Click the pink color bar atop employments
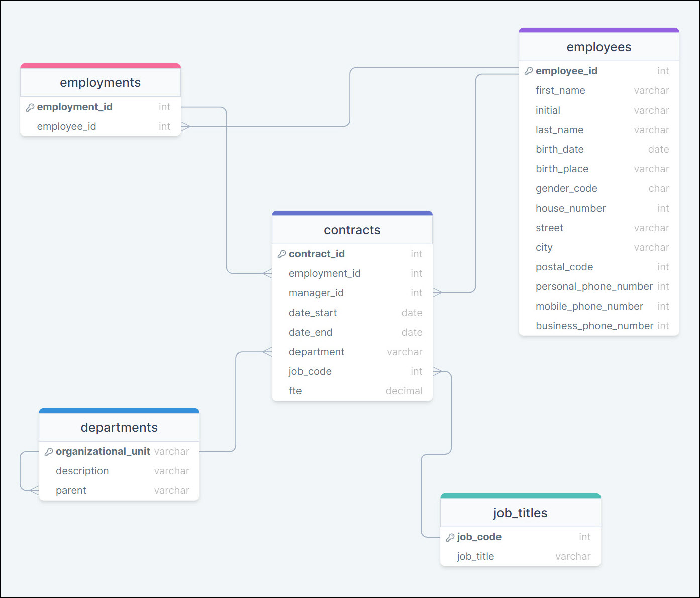Viewport: 700px width, 598px height. [x=100, y=66]
